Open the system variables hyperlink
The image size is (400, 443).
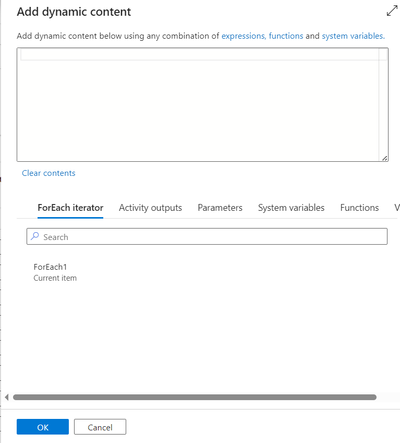353,36
